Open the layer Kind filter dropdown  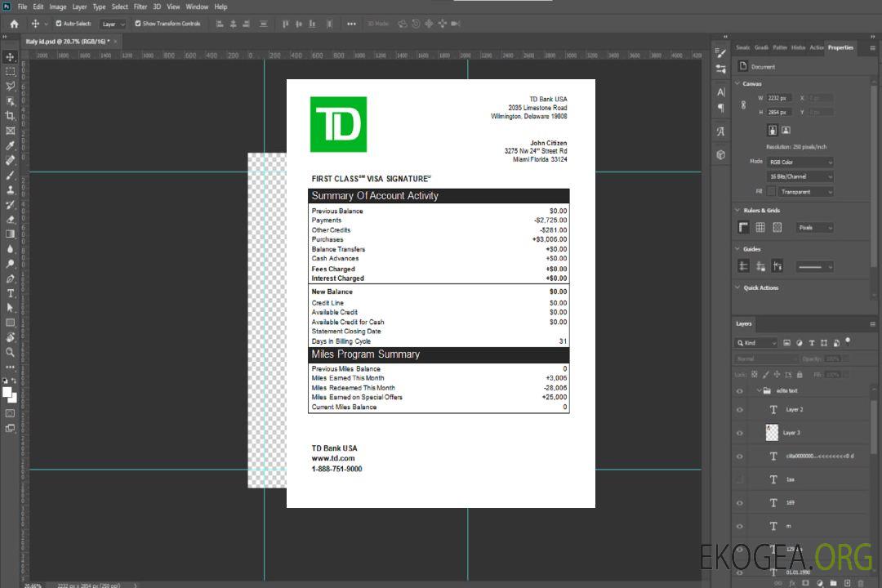(x=756, y=343)
